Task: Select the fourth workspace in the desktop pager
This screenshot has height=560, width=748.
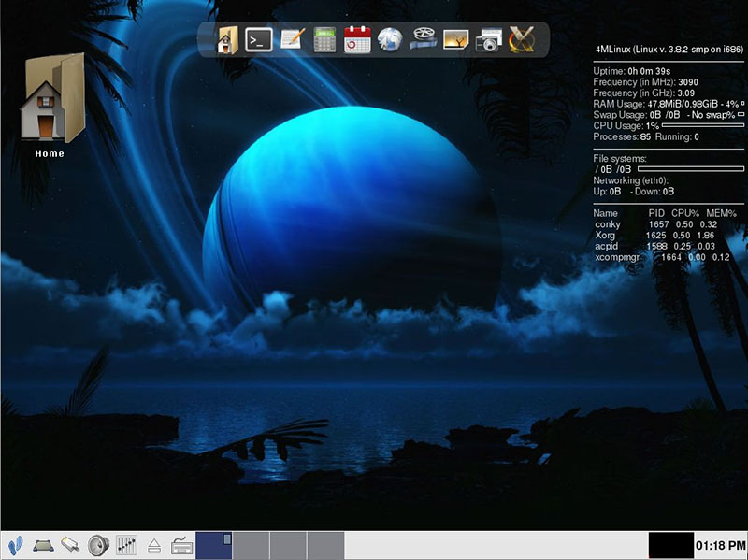Action: pyautogui.click(x=325, y=542)
